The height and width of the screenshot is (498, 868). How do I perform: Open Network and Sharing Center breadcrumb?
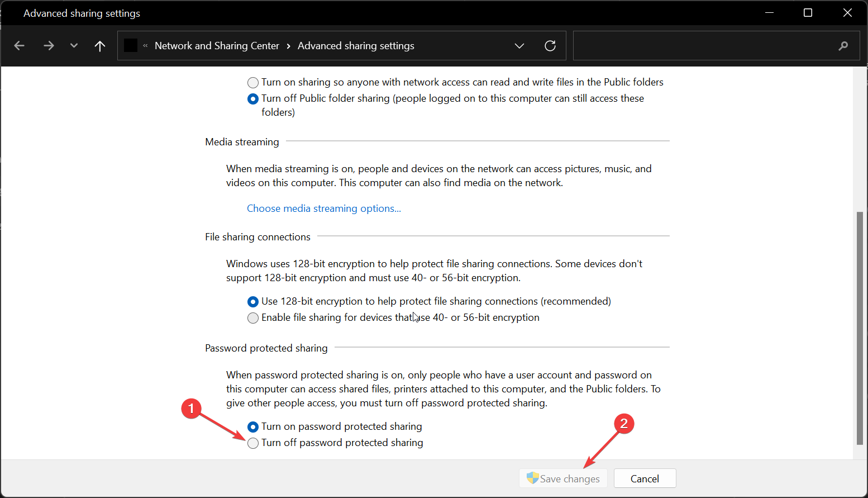coord(217,46)
